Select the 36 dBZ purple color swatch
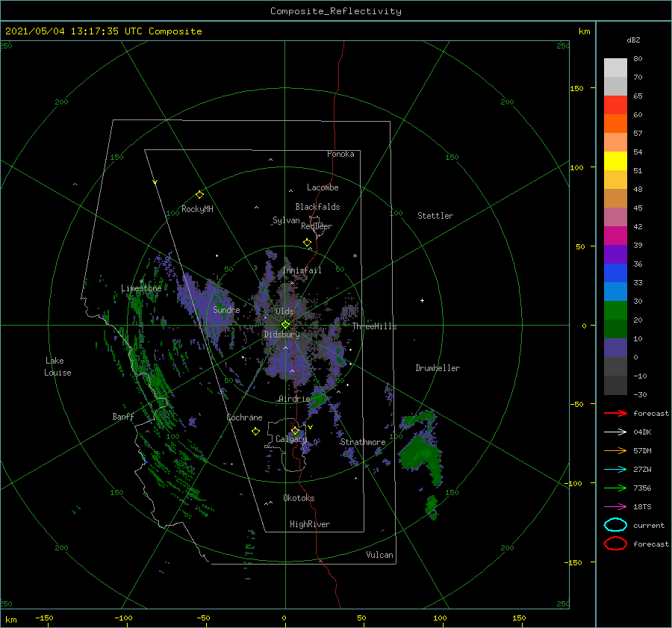Image resolution: width=672 pixels, height=628 pixels. click(615, 254)
